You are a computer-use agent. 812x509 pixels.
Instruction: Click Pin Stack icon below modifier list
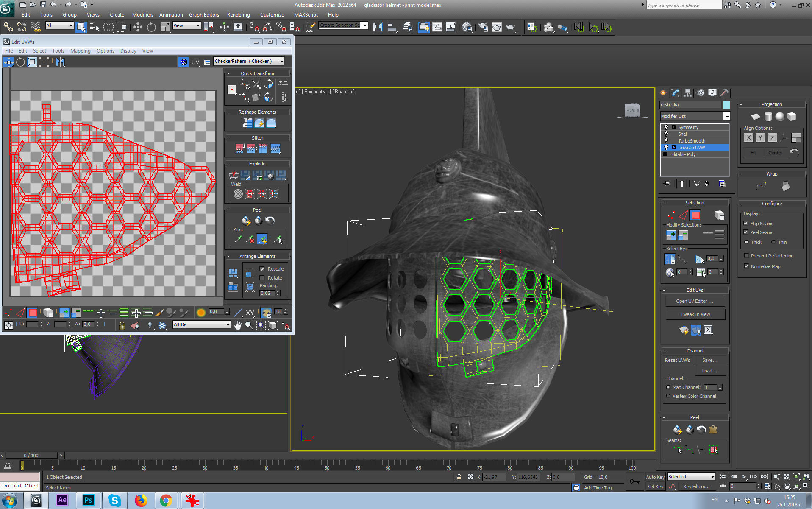(x=667, y=184)
